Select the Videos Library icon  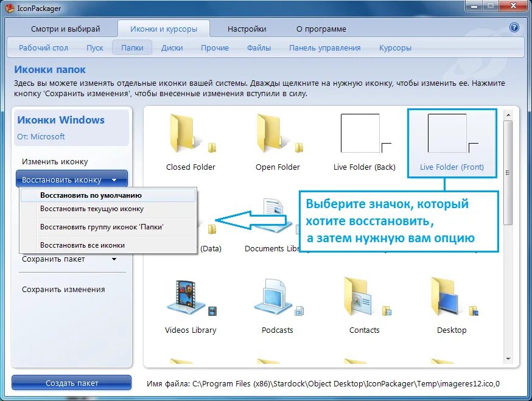[x=191, y=306]
